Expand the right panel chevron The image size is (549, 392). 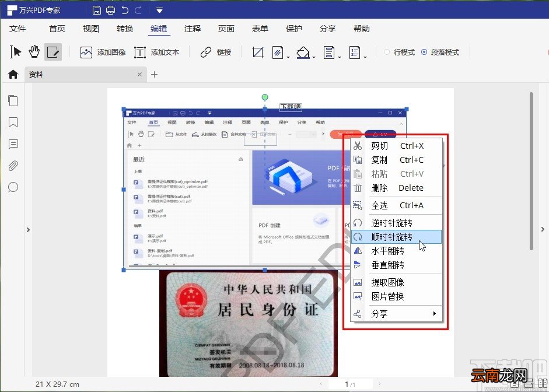(543, 229)
